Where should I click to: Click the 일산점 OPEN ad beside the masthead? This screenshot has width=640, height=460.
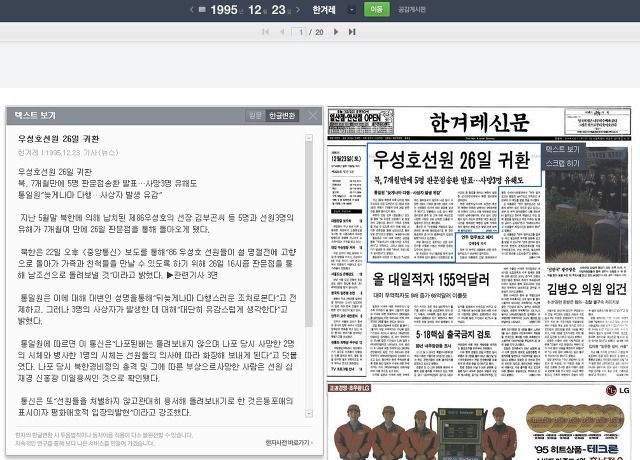point(361,122)
